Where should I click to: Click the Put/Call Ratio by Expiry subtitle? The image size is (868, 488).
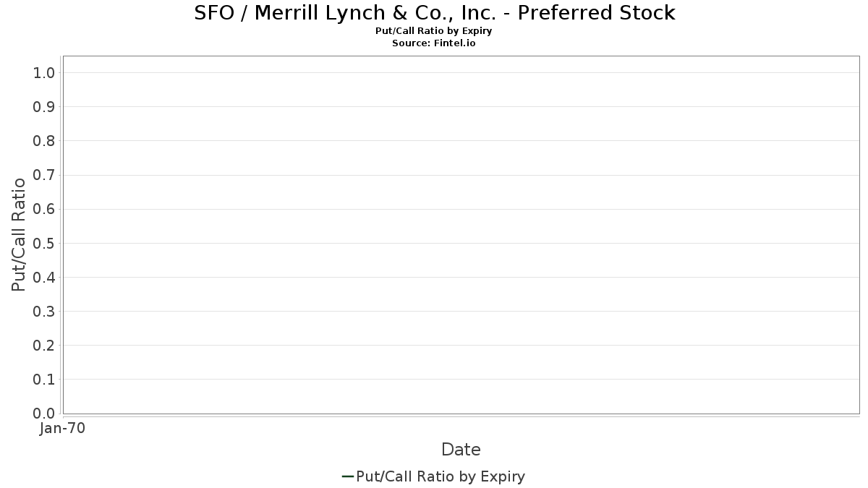[434, 32]
